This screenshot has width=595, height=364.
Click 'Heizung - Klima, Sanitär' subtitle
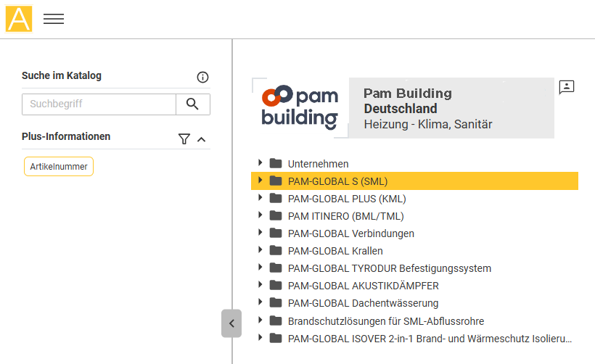(x=428, y=125)
